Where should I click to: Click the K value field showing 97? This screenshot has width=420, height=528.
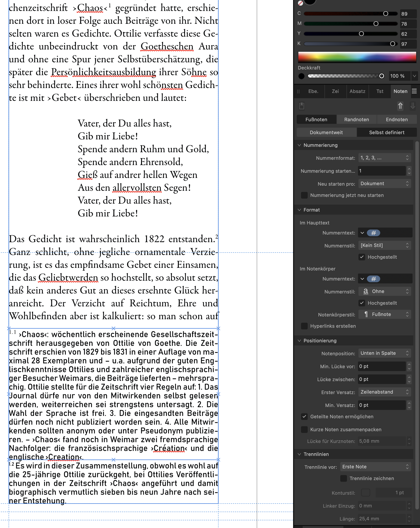click(x=408, y=44)
